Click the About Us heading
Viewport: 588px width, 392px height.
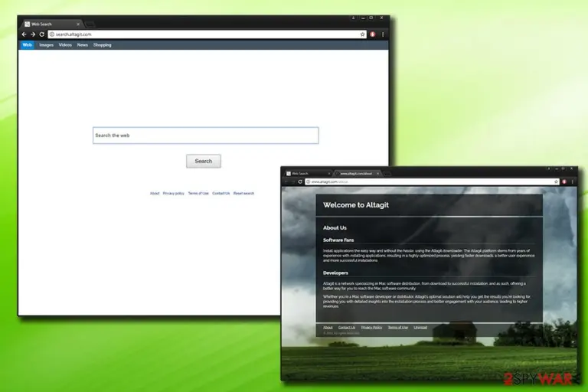[x=335, y=227]
